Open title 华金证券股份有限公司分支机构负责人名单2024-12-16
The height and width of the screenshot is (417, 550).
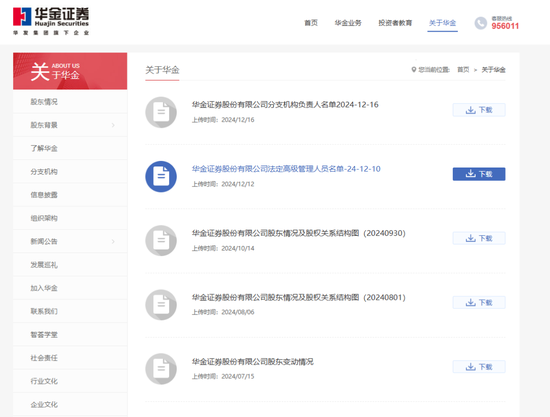click(285, 105)
